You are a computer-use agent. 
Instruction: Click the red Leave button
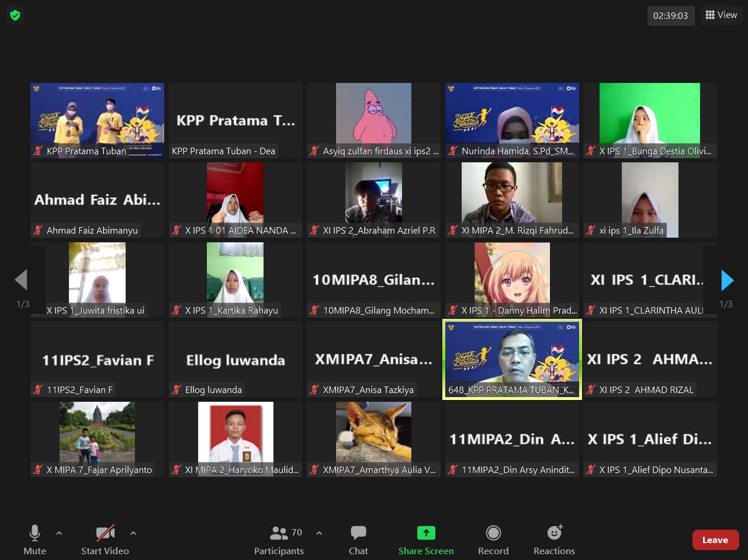pos(715,540)
